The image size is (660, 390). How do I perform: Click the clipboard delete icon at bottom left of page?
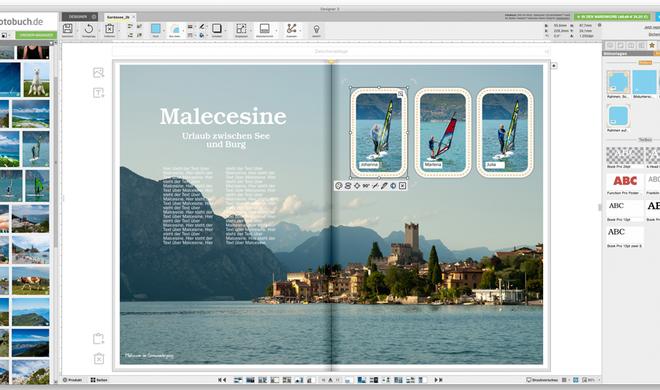coord(98,358)
